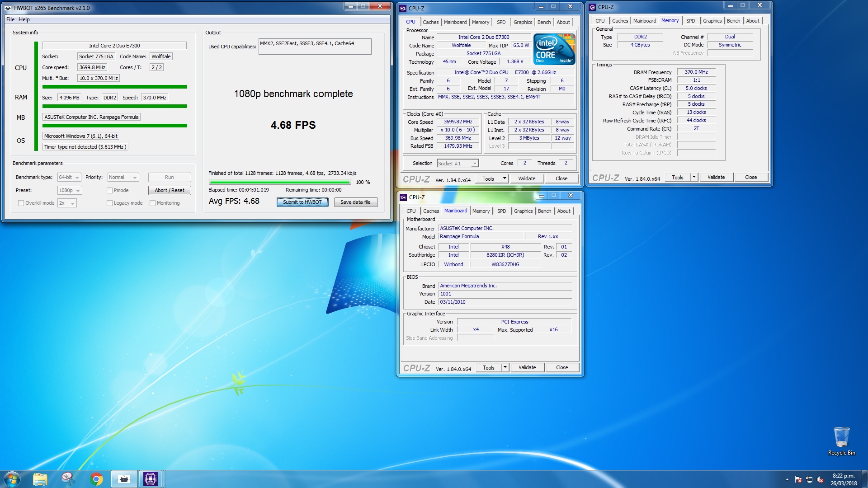Toggle Pmode checkbox
This screenshot has width=868, height=488.
109,191
